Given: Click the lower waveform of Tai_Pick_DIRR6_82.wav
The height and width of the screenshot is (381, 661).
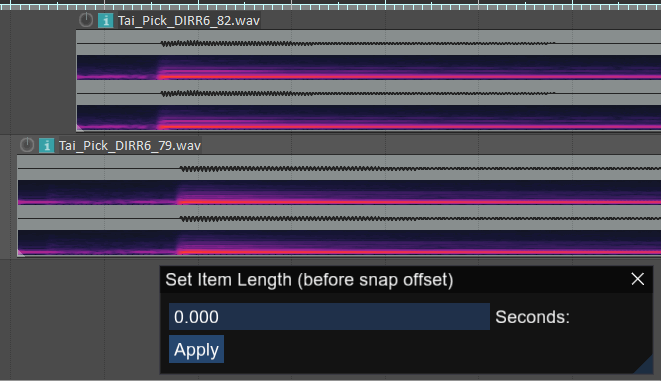Looking at the screenshot, I should [368, 93].
